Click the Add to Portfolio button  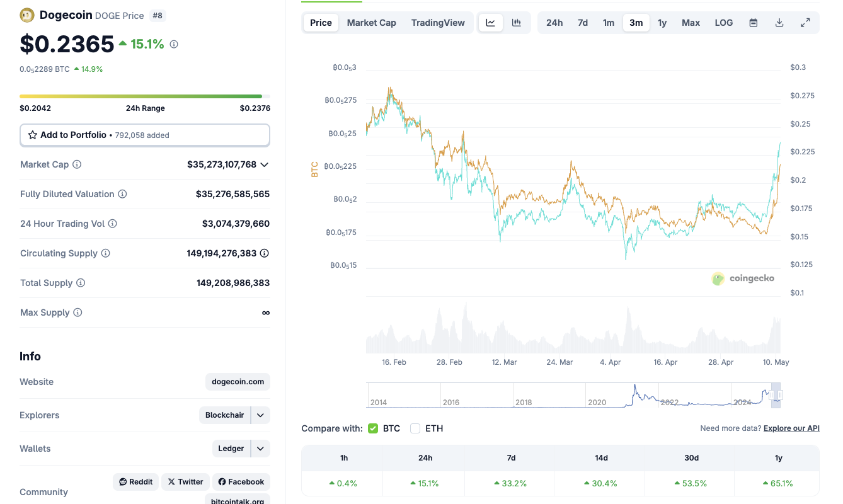[x=145, y=135]
